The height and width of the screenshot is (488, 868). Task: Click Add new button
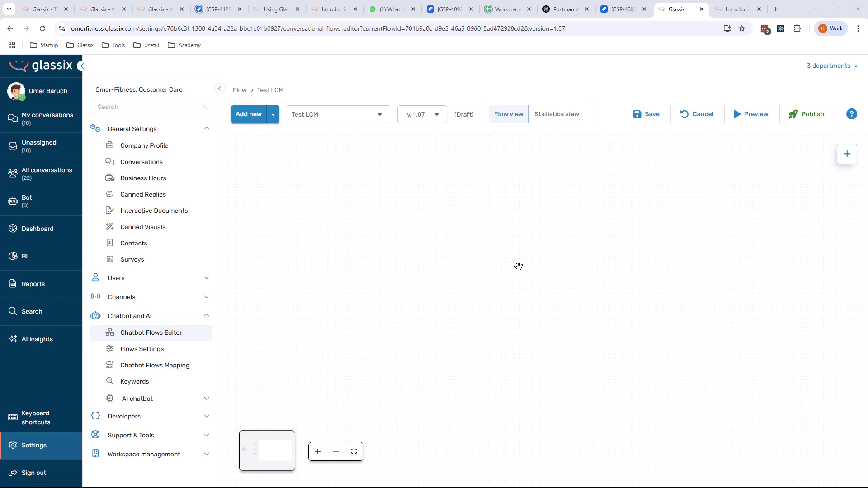(x=249, y=114)
